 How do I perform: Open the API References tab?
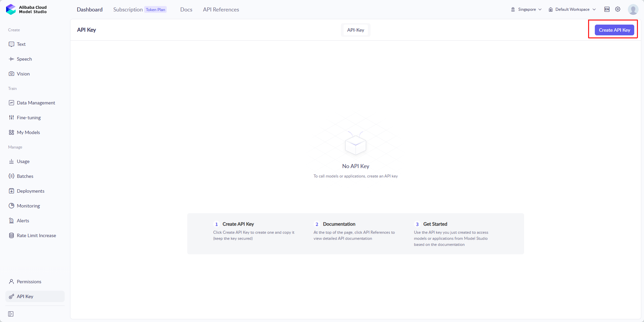point(221,9)
